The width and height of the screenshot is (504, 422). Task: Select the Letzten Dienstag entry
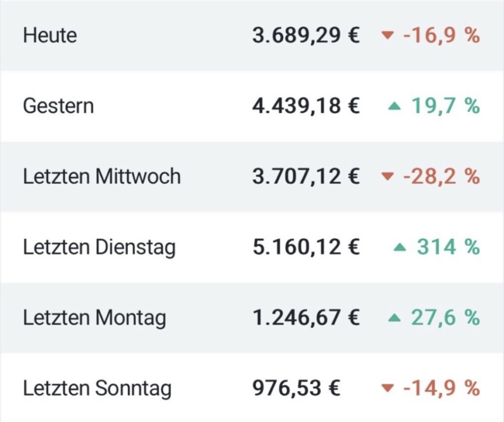coord(252,247)
